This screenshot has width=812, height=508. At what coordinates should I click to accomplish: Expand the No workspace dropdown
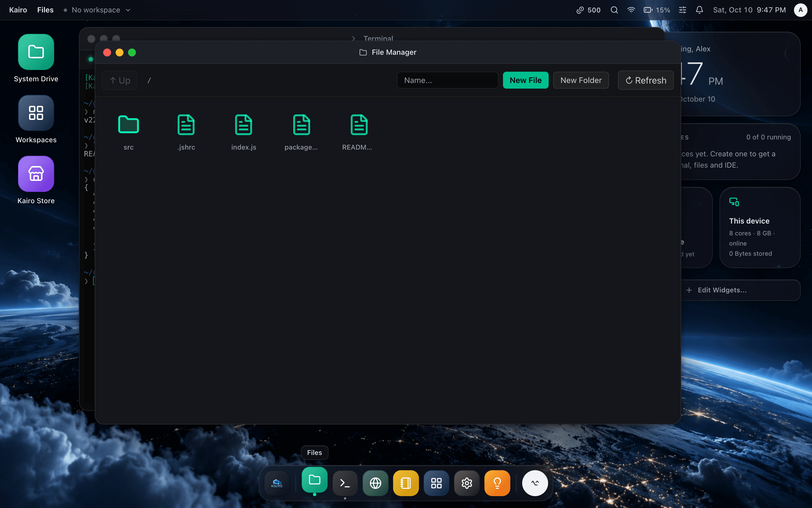pyautogui.click(x=97, y=10)
